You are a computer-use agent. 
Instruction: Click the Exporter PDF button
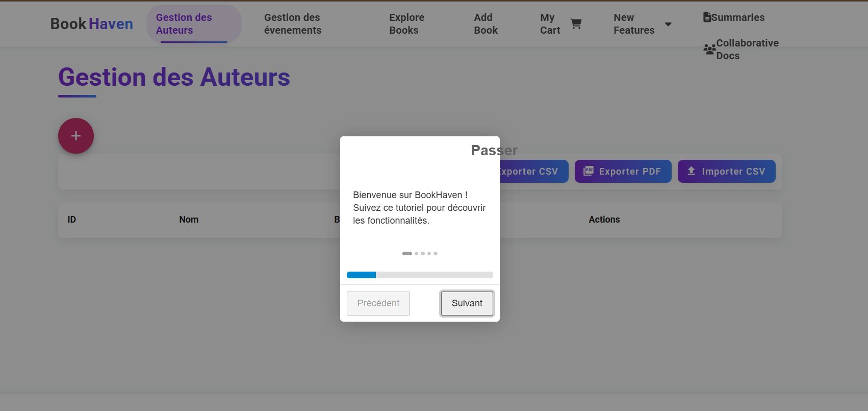[x=623, y=171]
